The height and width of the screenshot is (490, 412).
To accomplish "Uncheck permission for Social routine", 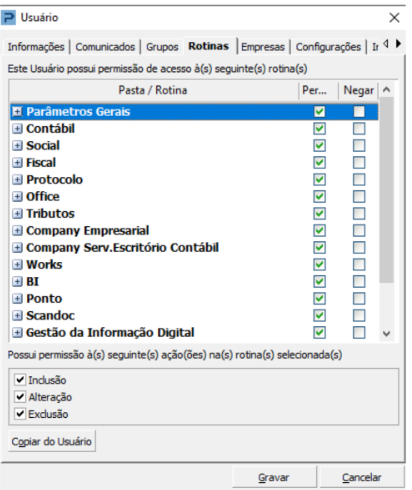I will pyautogui.click(x=319, y=146).
